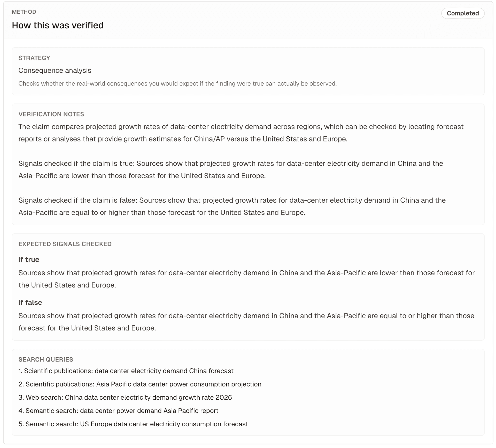Screen dimensions: 496x448
Task: Click the "Consequence analysis" strategy name
Action: 55,70
